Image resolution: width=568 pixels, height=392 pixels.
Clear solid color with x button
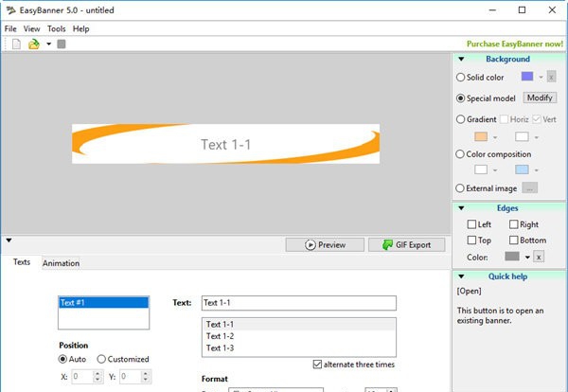click(x=551, y=77)
